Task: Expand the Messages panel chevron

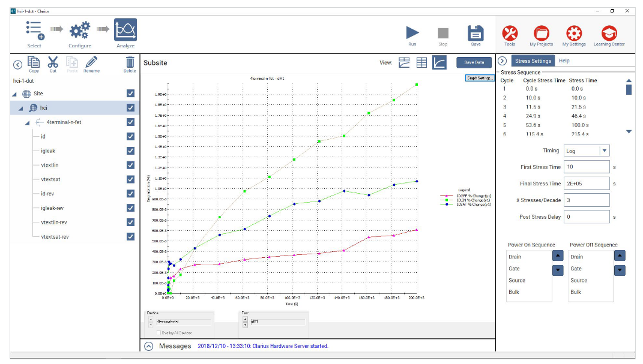Action: pyautogui.click(x=149, y=346)
